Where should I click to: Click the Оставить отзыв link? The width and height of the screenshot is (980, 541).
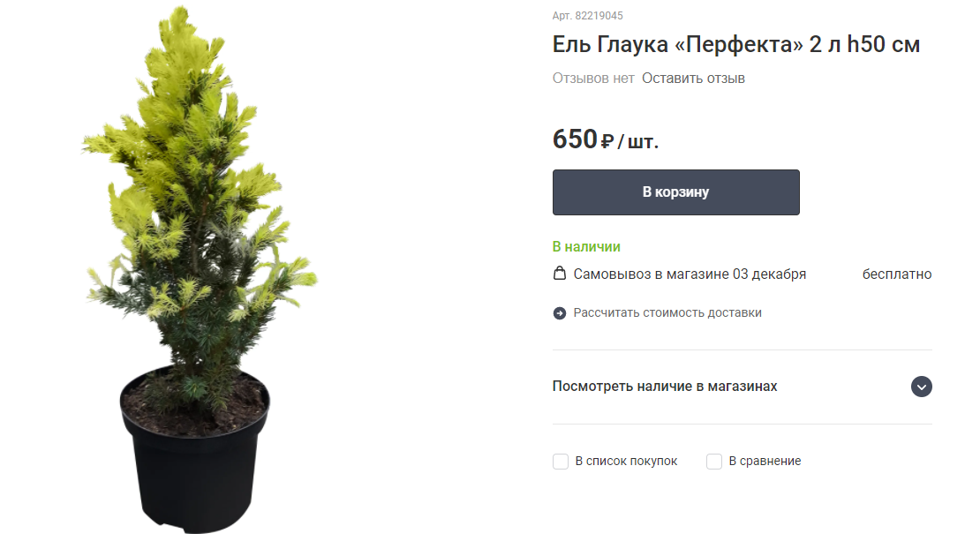coord(693,78)
